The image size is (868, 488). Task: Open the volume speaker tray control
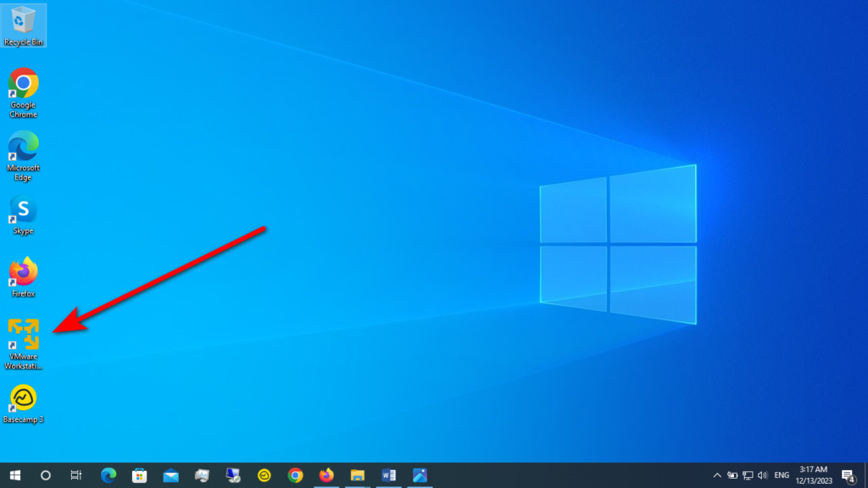[762, 475]
